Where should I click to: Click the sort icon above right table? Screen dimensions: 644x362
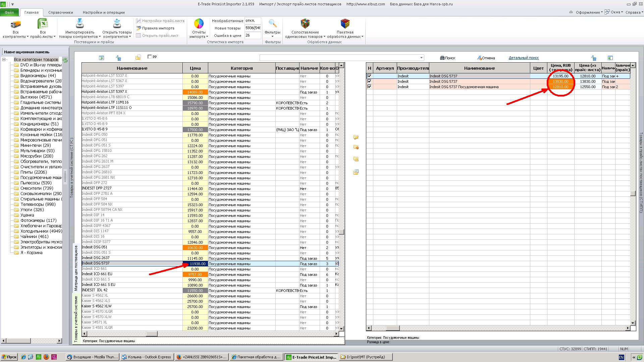[x=594, y=58]
